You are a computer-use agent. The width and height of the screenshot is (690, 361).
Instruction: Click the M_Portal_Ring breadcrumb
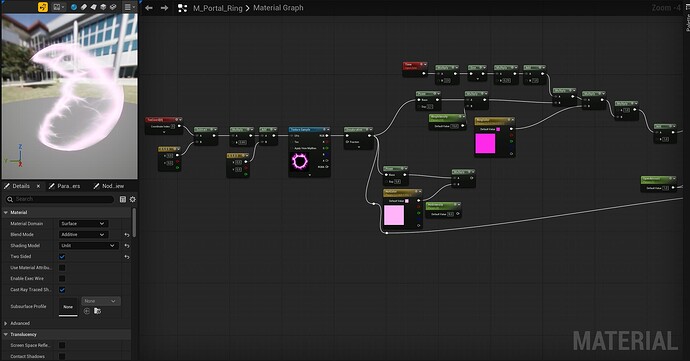click(x=217, y=8)
